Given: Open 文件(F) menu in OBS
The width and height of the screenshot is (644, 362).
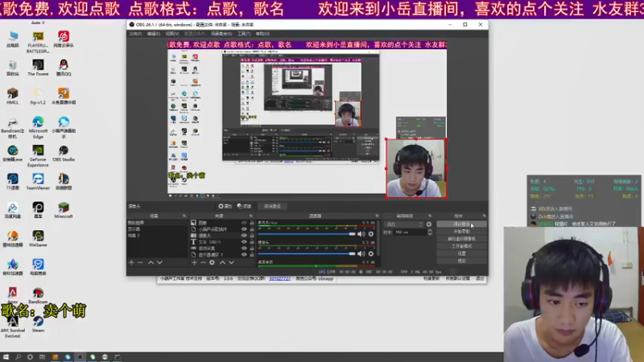Looking at the screenshot, I should click(135, 34).
